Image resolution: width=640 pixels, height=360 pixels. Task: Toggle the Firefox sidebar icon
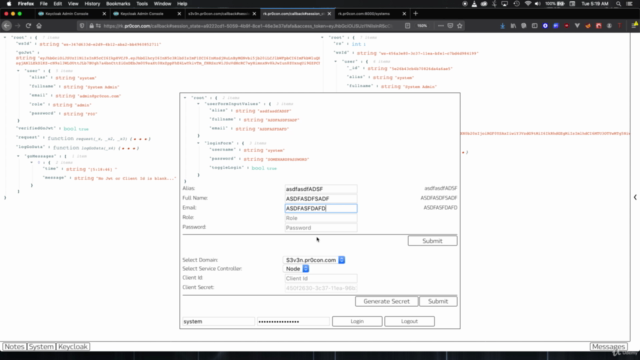click(534, 26)
